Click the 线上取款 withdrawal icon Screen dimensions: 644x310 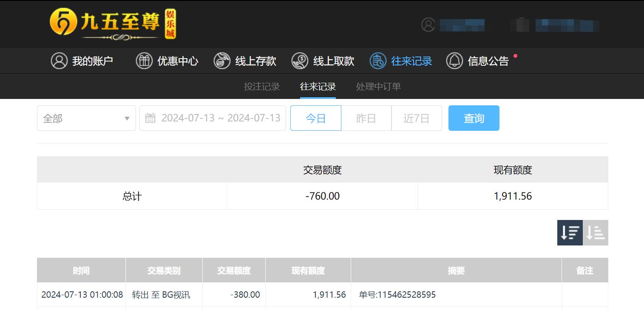tap(300, 61)
